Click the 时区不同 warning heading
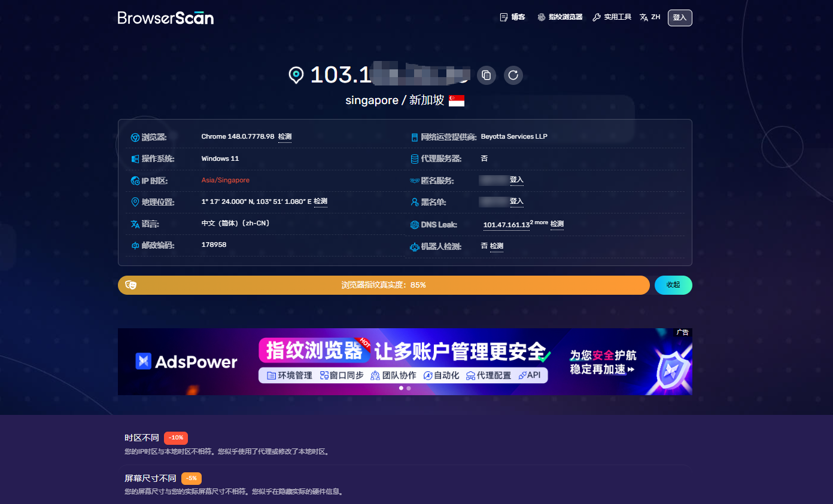Image resolution: width=833 pixels, height=504 pixels. [x=142, y=438]
